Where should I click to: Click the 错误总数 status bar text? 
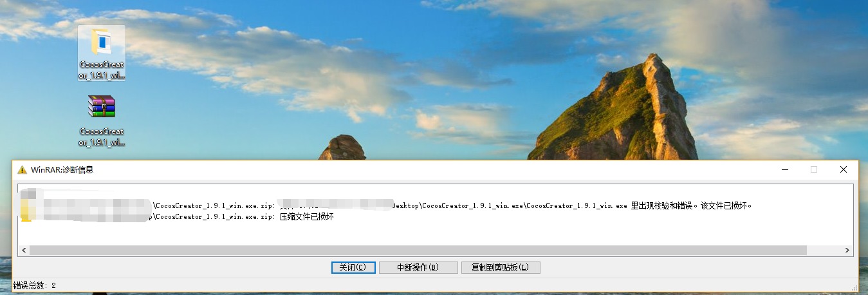(35, 285)
